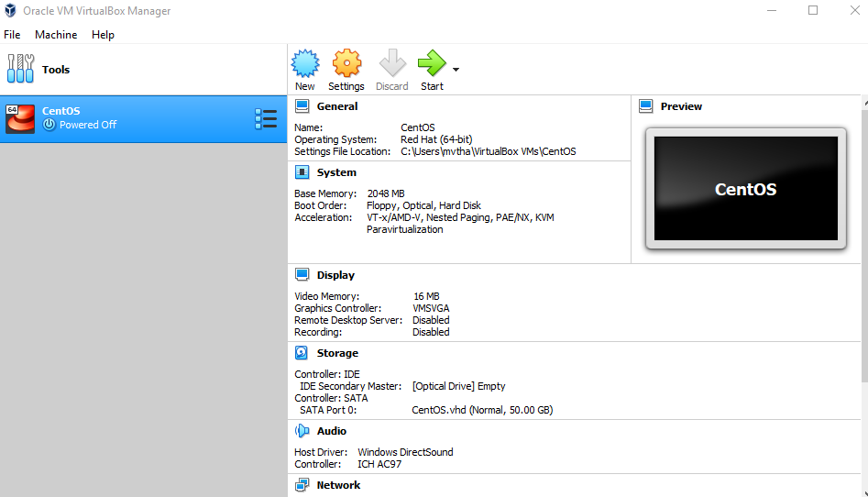Click the Acceleration VT-x/AMD-V value line
The width and height of the screenshot is (868, 497).
460,217
